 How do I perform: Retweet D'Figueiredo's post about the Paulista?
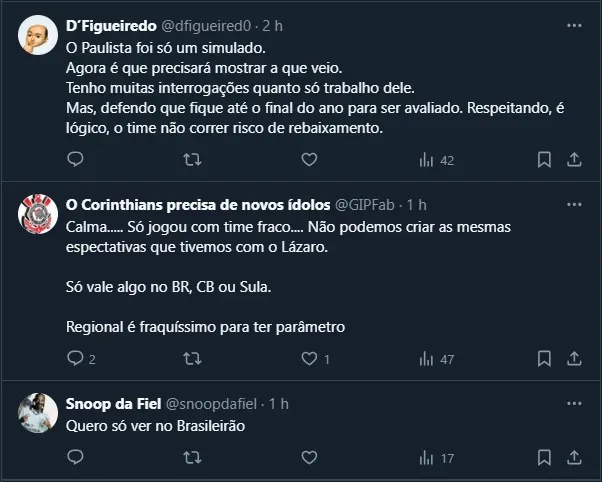point(192,159)
